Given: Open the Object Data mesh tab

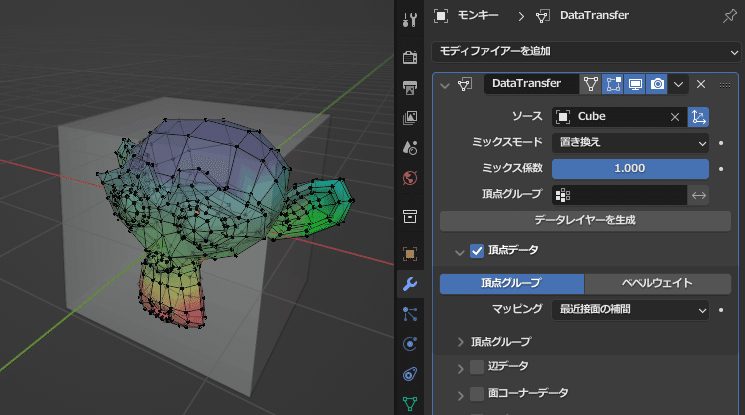Looking at the screenshot, I should (x=410, y=404).
